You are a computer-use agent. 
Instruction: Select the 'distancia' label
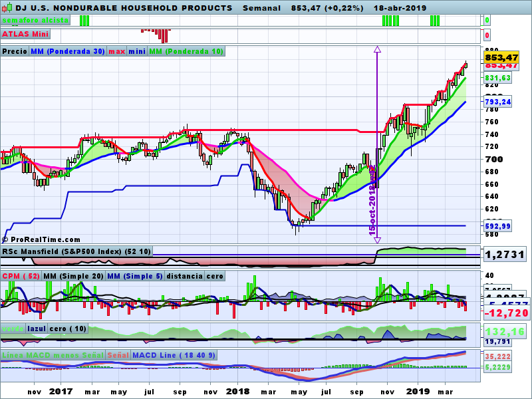tap(185, 276)
